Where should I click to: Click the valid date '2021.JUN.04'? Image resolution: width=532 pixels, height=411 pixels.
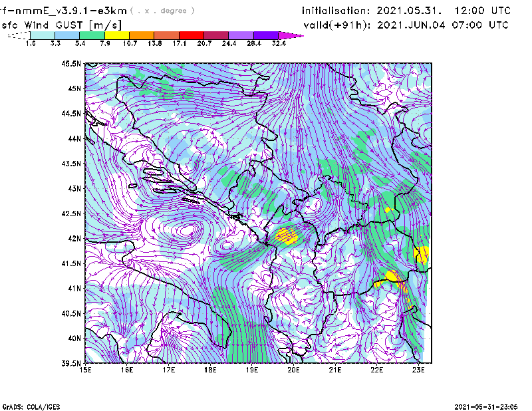pyautogui.click(x=411, y=25)
